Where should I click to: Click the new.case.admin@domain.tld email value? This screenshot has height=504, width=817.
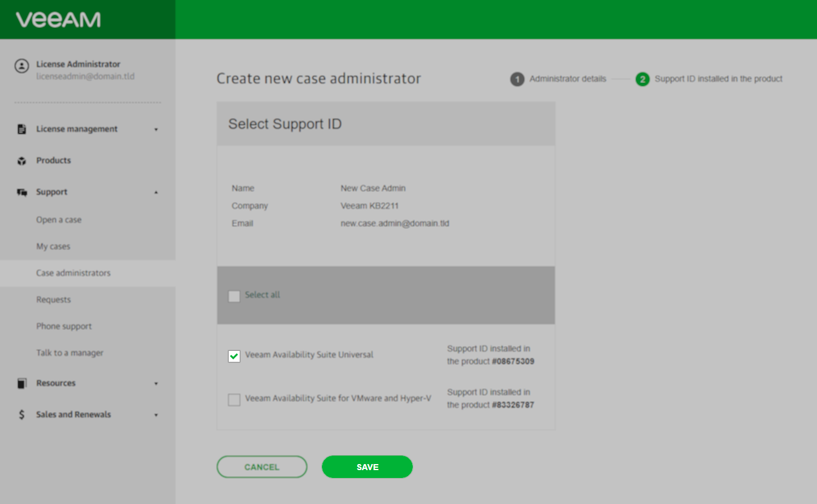(395, 223)
